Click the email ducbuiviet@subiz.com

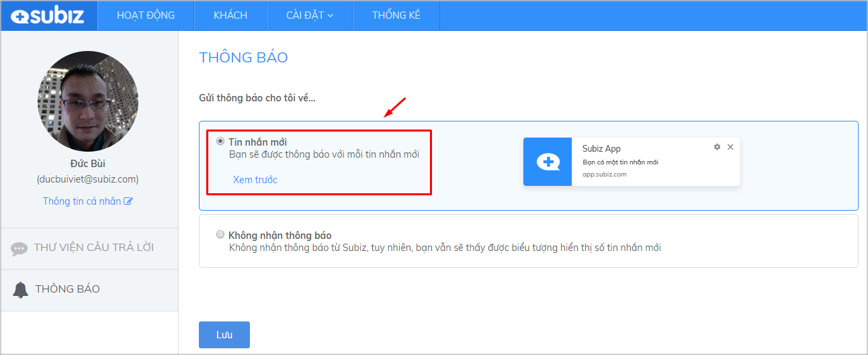click(87, 179)
